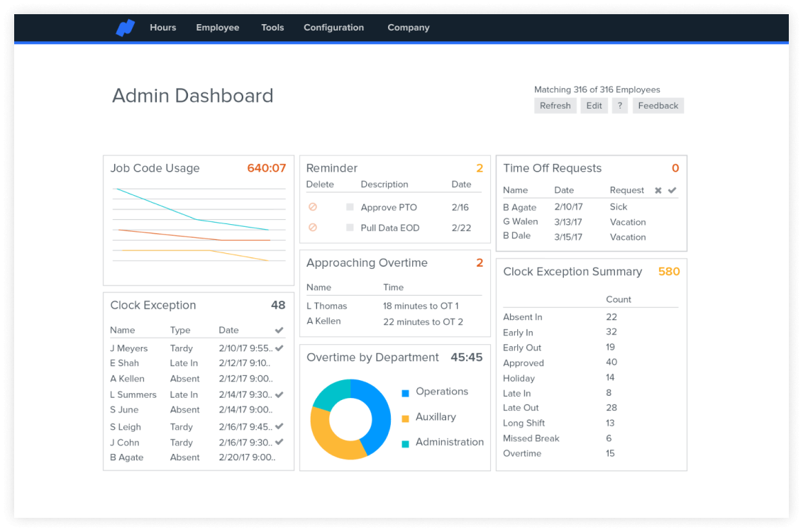The width and height of the screenshot is (803, 532).
Task: Expand the Tools menu
Action: [272, 28]
